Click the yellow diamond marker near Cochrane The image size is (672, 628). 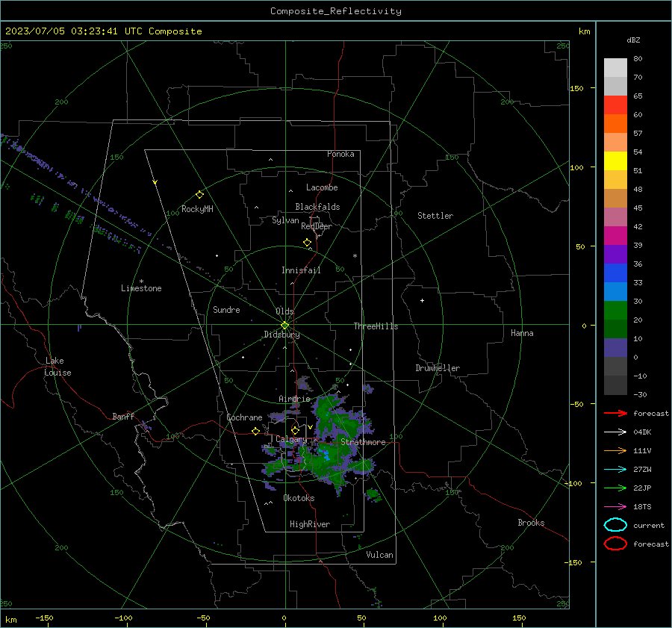click(255, 432)
